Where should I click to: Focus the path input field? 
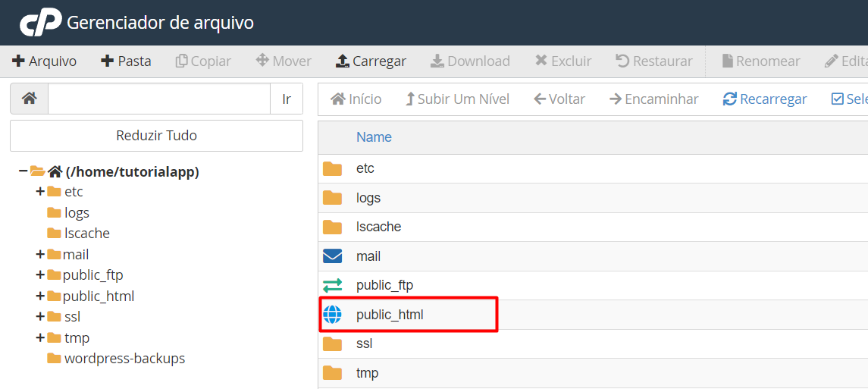pos(159,99)
